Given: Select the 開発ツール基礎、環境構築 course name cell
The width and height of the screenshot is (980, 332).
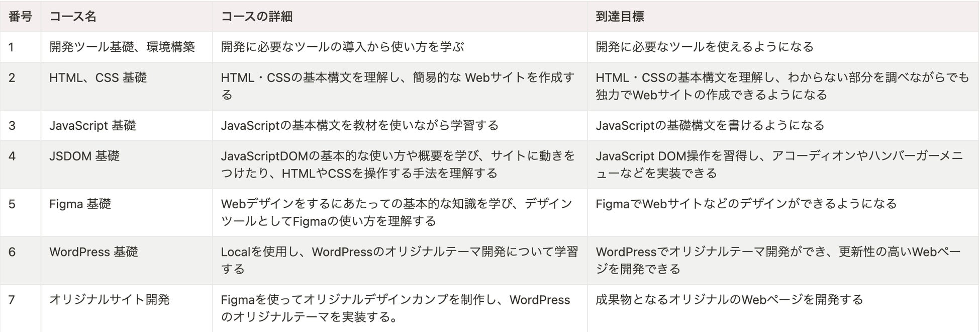Looking at the screenshot, I should pyautogui.click(x=122, y=47).
